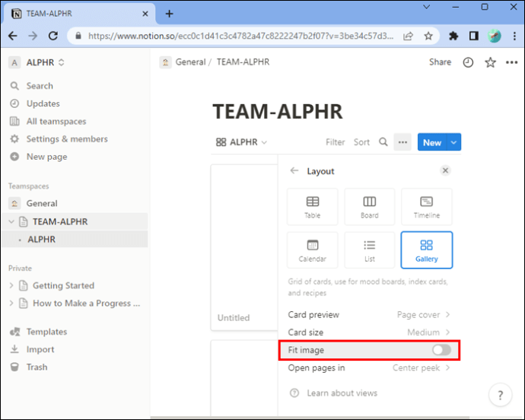
Task: Select the Gallery layout
Action: tap(427, 250)
